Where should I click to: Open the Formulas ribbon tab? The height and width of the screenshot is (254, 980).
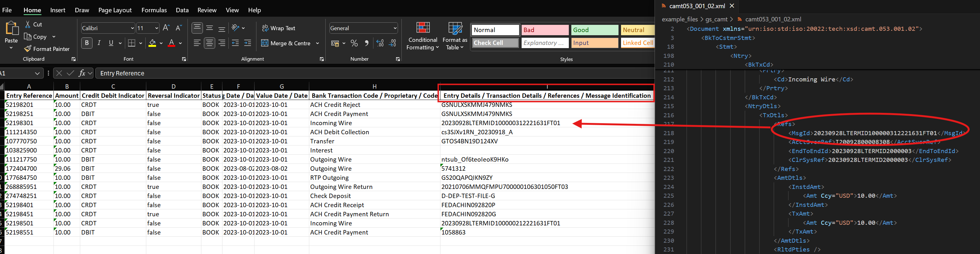click(x=154, y=10)
